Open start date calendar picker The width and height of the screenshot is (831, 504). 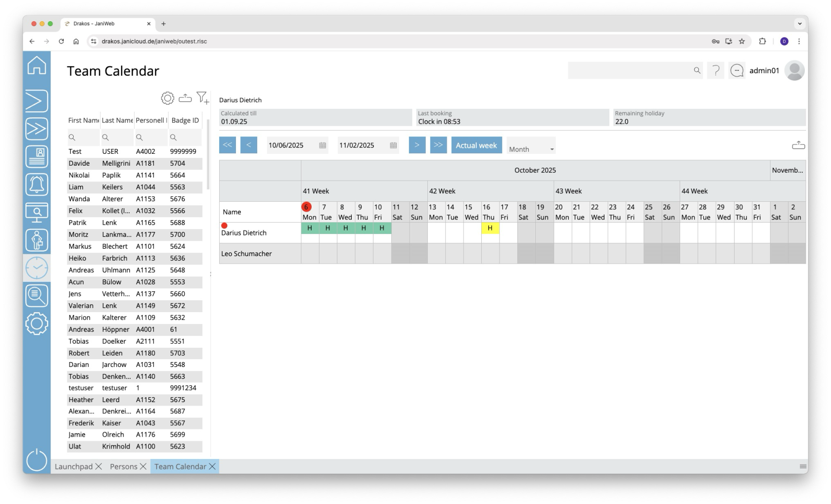pos(323,145)
